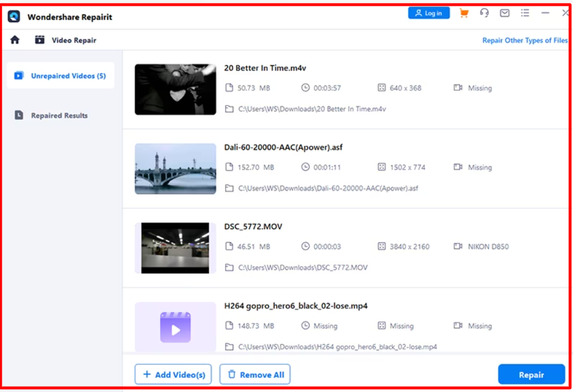Click the clock icon next to 00:00:03
The height and width of the screenshot is (392, 573).
coord(305,246)
